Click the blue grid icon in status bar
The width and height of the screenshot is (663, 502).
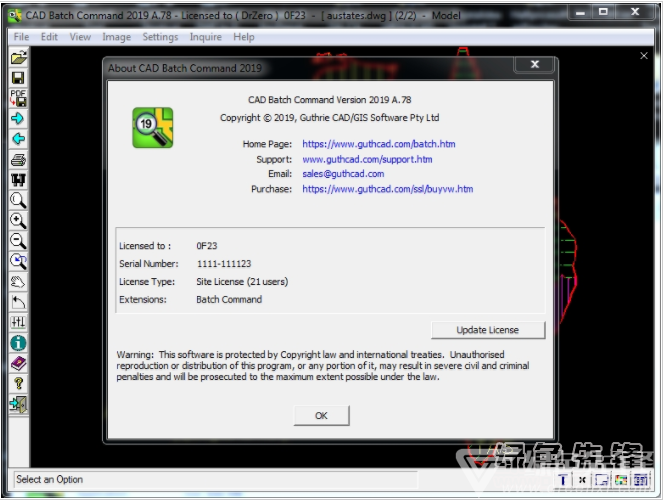point(641,480)
